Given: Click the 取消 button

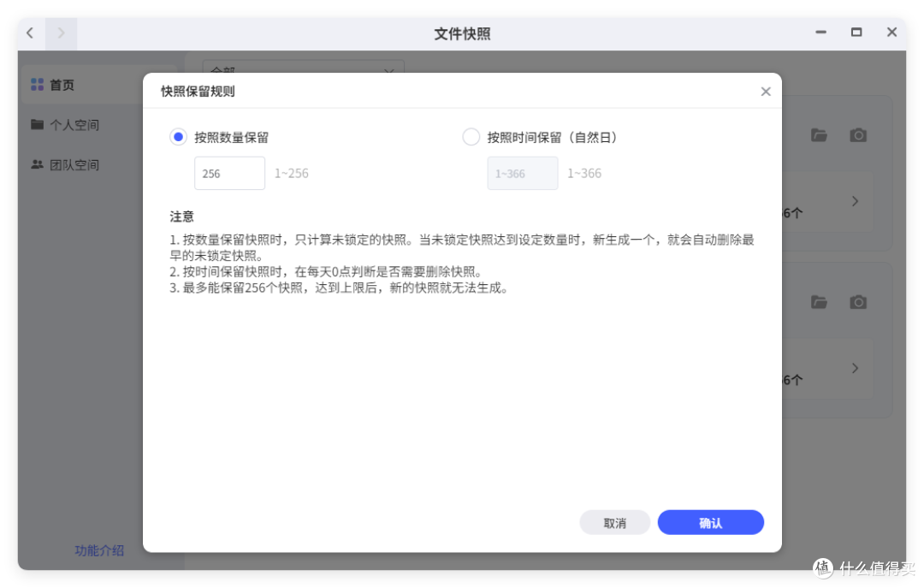Looking at the screenshot, I should [x=614, y=523].
